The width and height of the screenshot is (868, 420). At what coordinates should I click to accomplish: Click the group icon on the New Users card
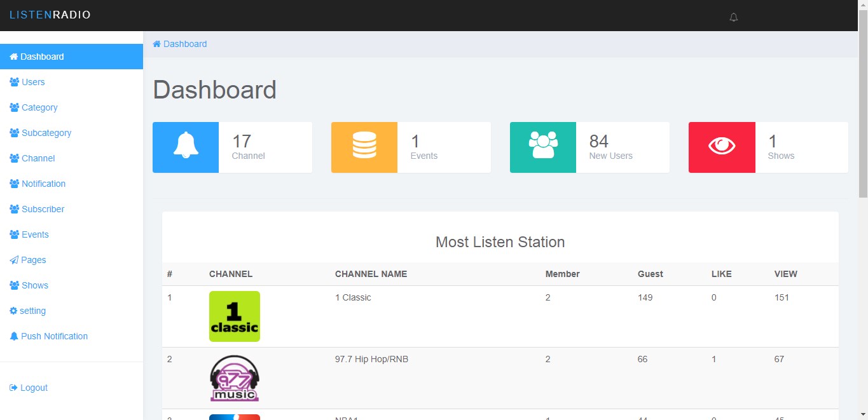pyautogui.click(x=542, y=147)
